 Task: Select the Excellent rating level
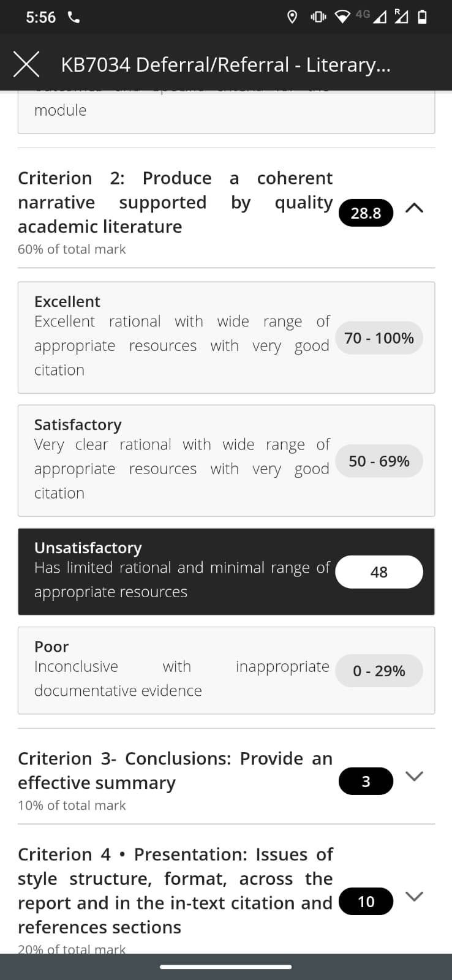[x=226, y=337]
